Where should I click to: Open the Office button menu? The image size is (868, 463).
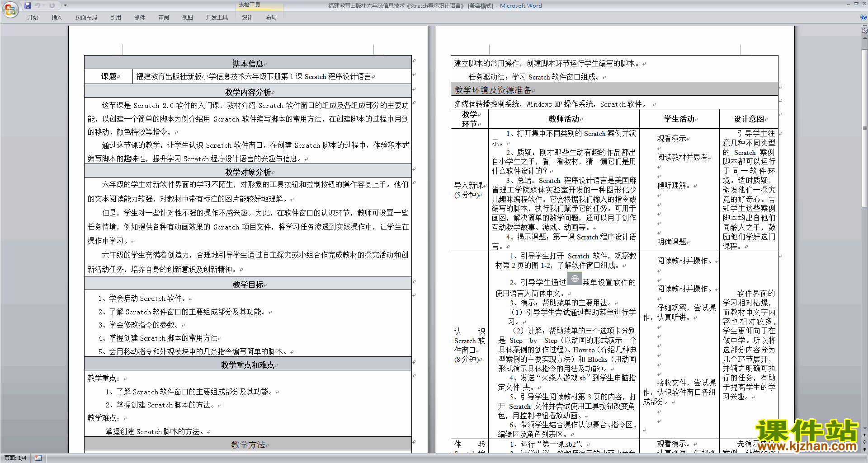coord(10,9)
